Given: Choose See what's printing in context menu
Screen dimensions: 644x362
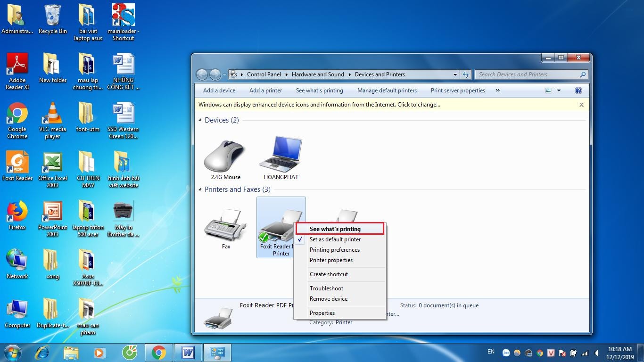Looking at the screenshot, I should [x=335, y=229].
